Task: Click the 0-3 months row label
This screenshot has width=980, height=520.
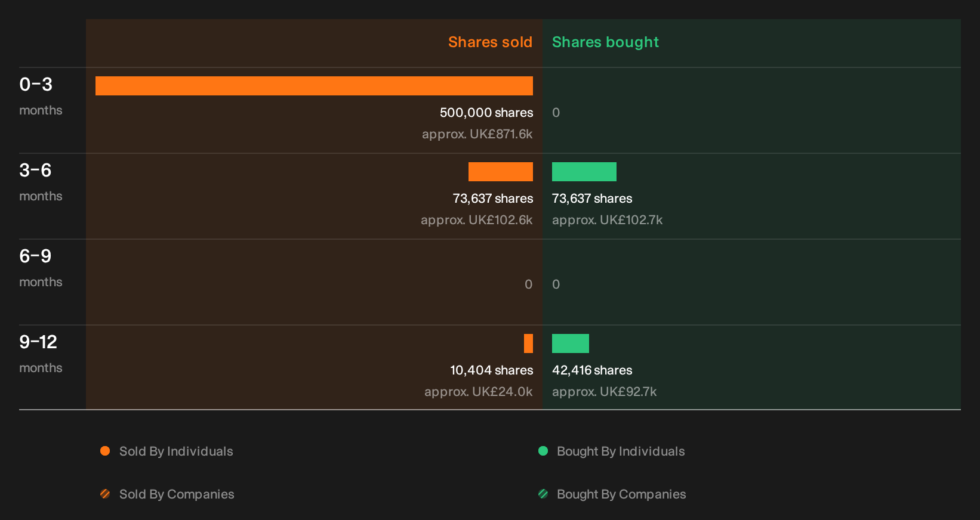Action: (41, 96)
